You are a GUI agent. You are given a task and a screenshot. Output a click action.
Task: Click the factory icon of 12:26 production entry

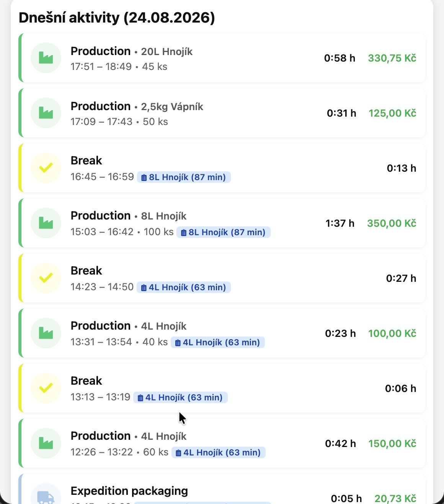click(46, 443)
